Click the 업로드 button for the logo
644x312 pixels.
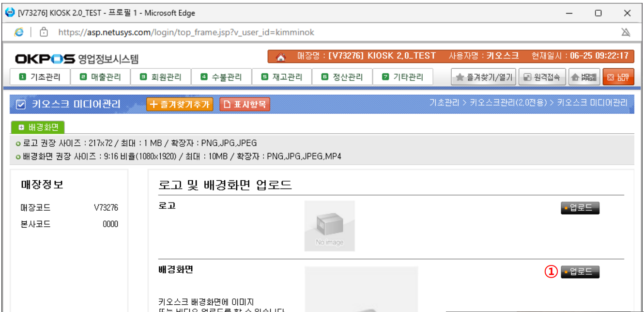click(580, 208)
